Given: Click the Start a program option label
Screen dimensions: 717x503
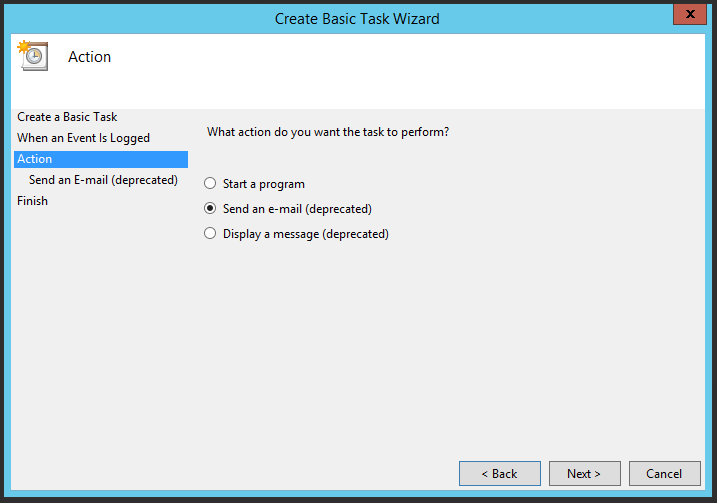Looking at the screenshot, I should pyautogui.click(x=263, y=184).
